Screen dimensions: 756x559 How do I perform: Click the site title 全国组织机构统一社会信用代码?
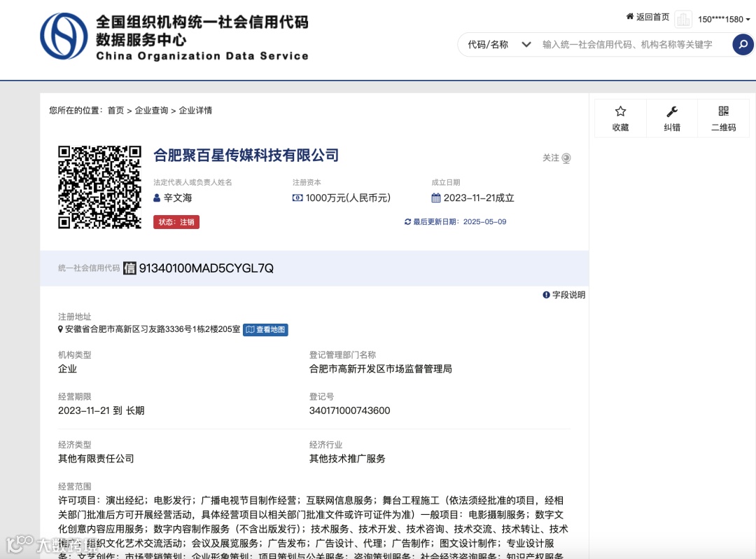point(202,22)
